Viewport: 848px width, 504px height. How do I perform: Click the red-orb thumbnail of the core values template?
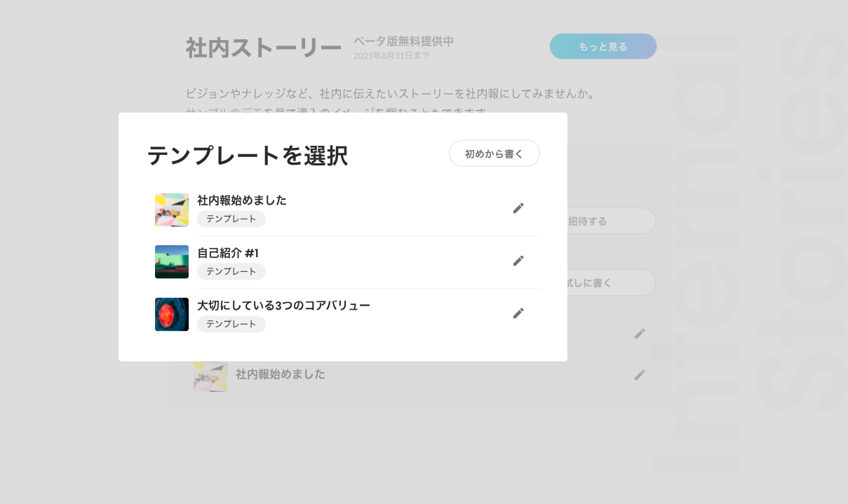(x=172, y=315)
